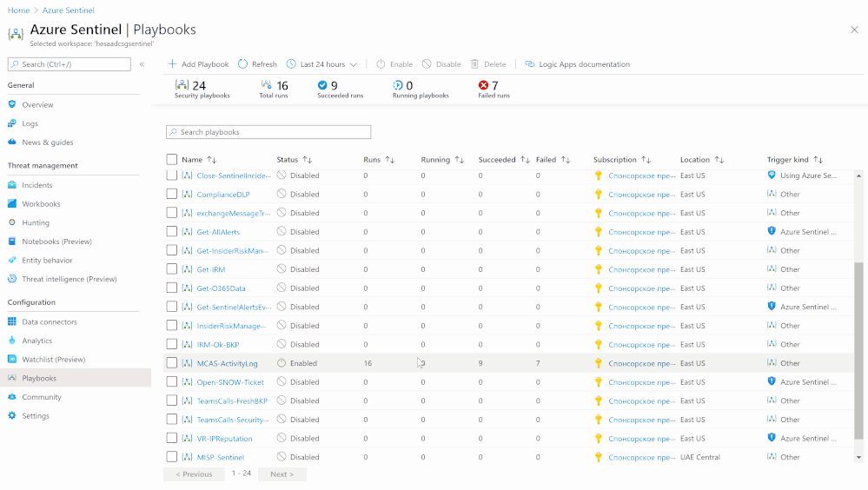Click the Workbooks chart icon

tap(12, 204)
